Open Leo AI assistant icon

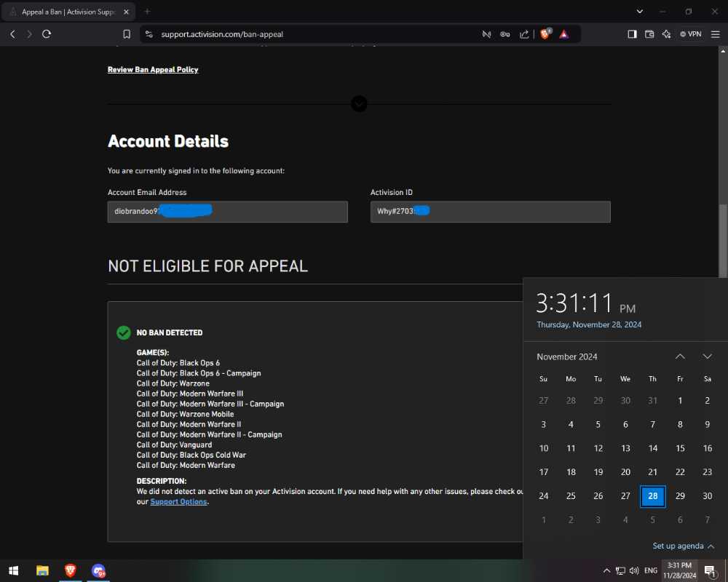click(x=666, y=34)
